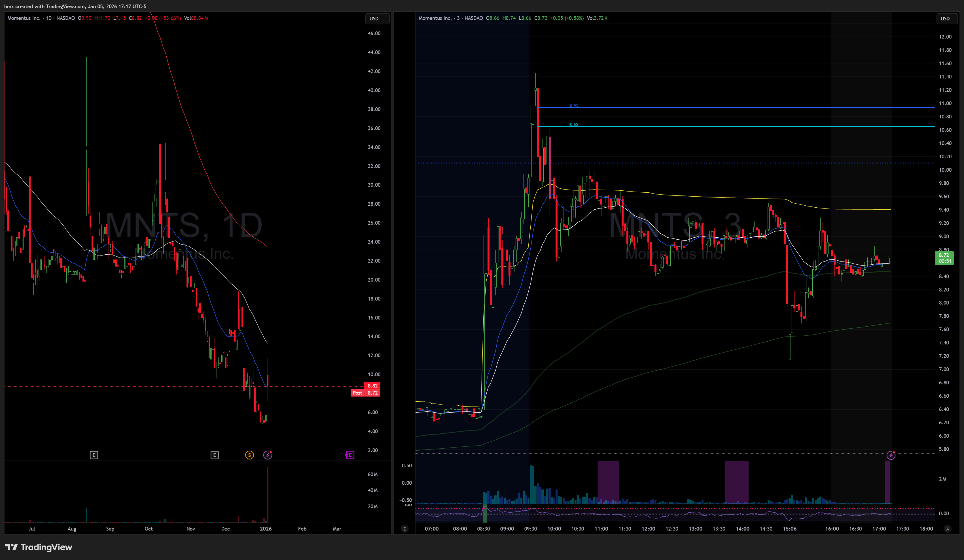
Task: Click the Momentus Inc. 1D NASDAQ chart title
Action: tap(41, 18)
